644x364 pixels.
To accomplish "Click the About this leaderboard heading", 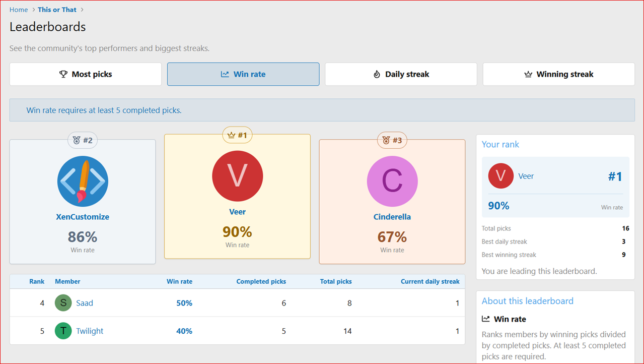I will click(x=528, y=301).
